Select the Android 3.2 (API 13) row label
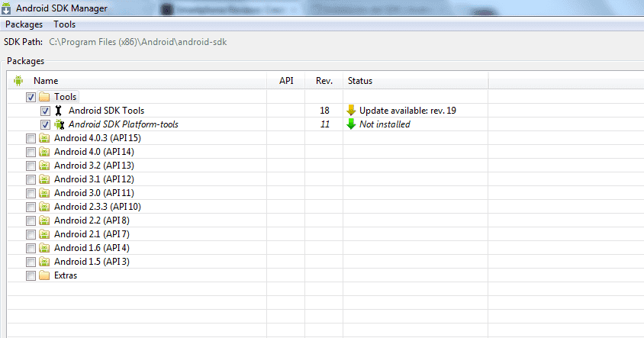 click(94, 166)
